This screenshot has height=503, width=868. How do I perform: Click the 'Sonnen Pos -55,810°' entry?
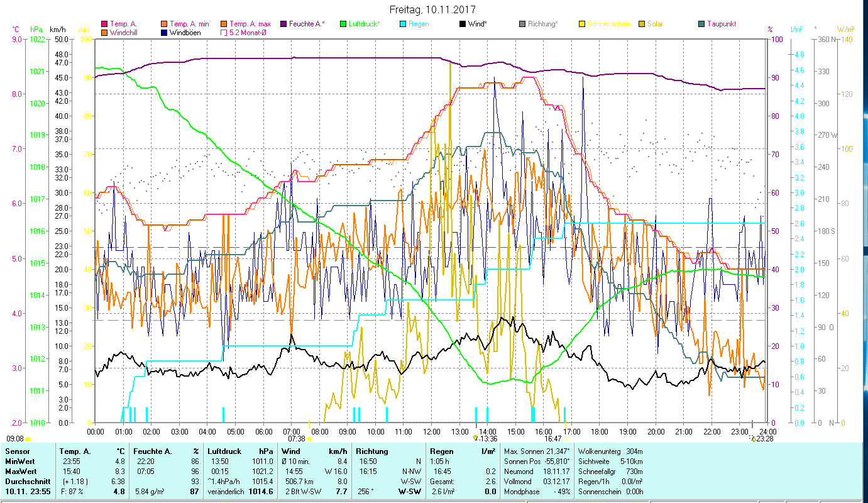(536, 462)
